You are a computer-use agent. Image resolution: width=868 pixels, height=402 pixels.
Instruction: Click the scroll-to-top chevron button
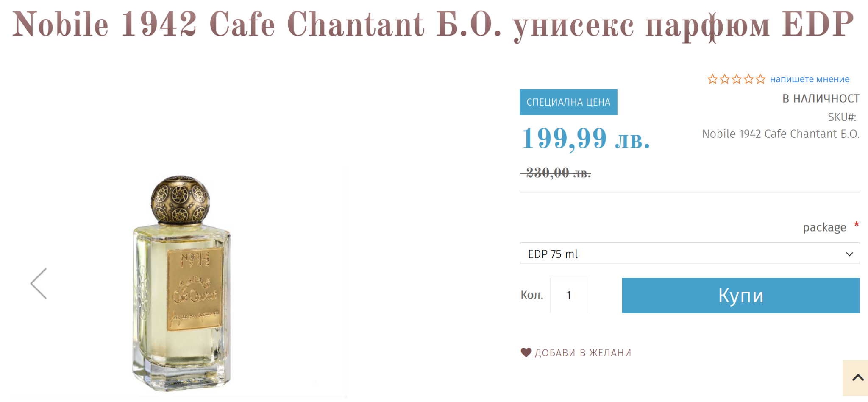(857, 378)
